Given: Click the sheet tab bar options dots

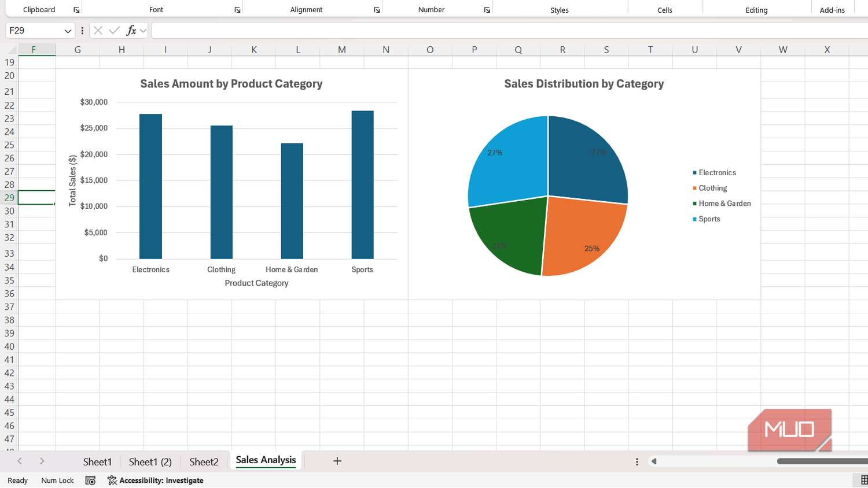Looking at the screenshot, I should pos(637,461).
